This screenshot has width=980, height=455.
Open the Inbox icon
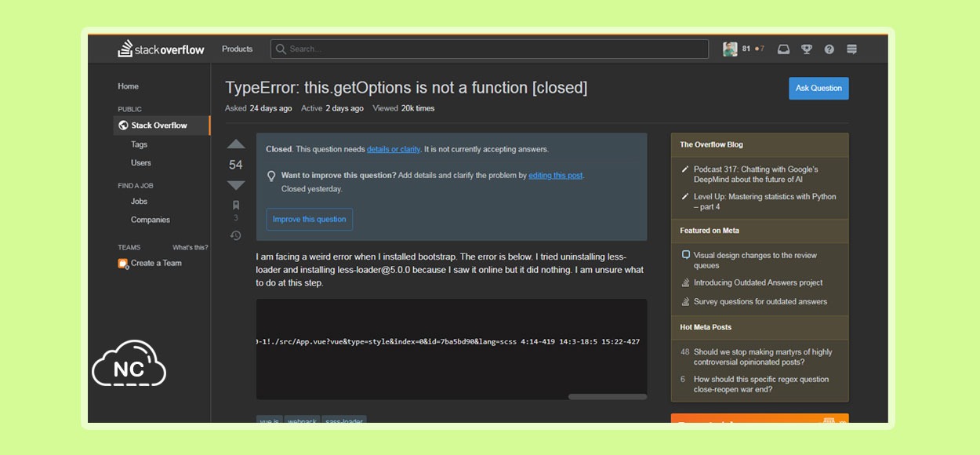(x=783, y=49)
